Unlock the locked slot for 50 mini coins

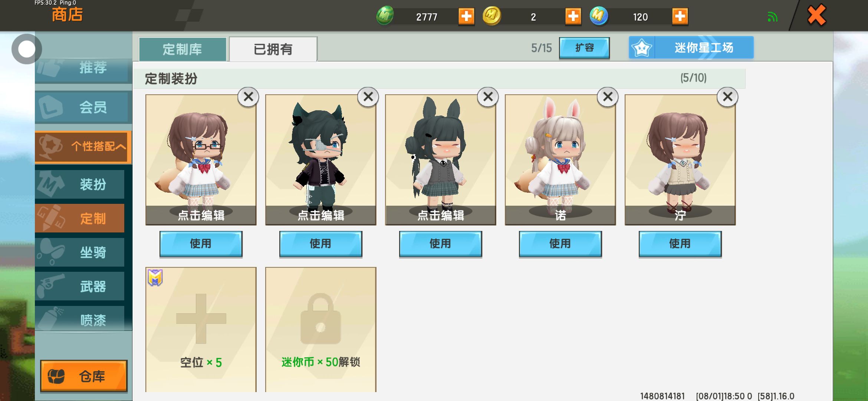click(x=321, y=329)
